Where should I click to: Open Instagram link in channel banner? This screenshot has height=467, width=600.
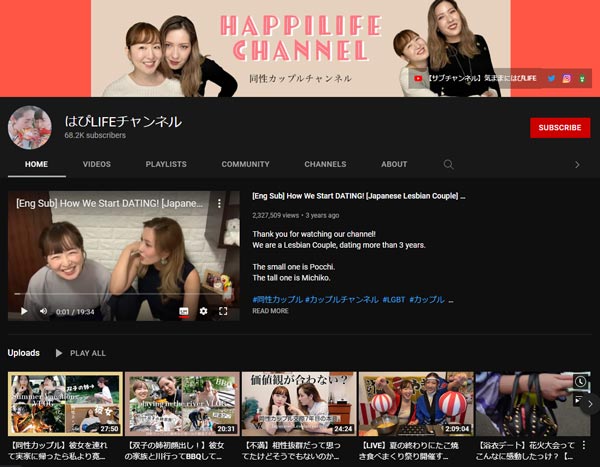tap(566, 78)
